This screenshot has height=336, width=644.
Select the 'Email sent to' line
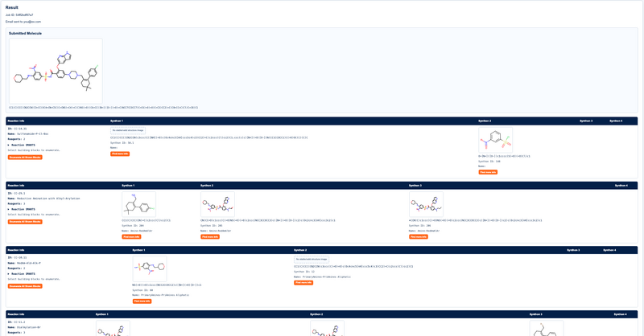click(23, 22)
